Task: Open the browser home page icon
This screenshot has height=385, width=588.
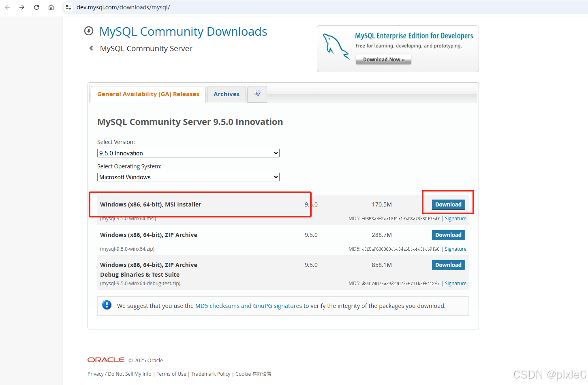Action: [x=51, y=7]
